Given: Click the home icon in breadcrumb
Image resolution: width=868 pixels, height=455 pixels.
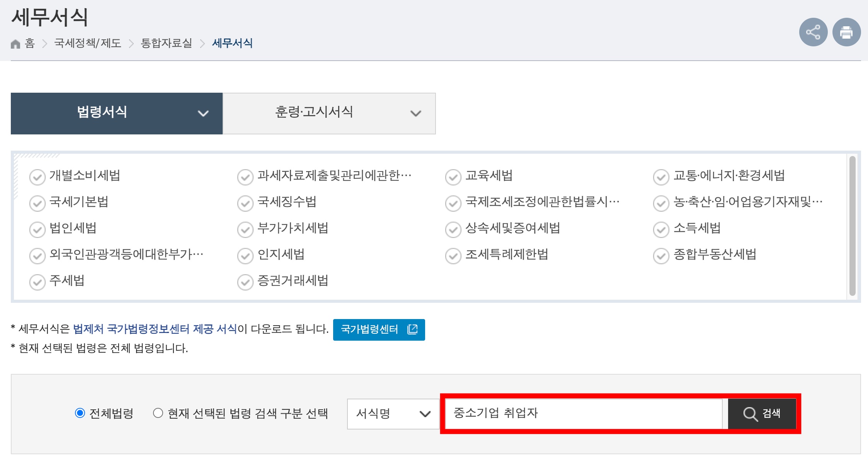Looking at the screenshot, I should tap(15, 44).
